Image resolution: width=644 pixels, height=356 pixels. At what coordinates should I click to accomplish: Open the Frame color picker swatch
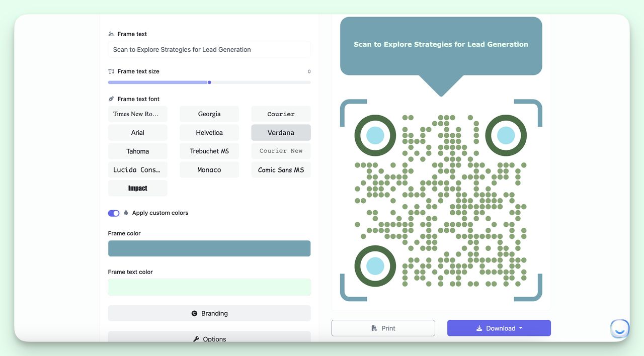(209, 248)
